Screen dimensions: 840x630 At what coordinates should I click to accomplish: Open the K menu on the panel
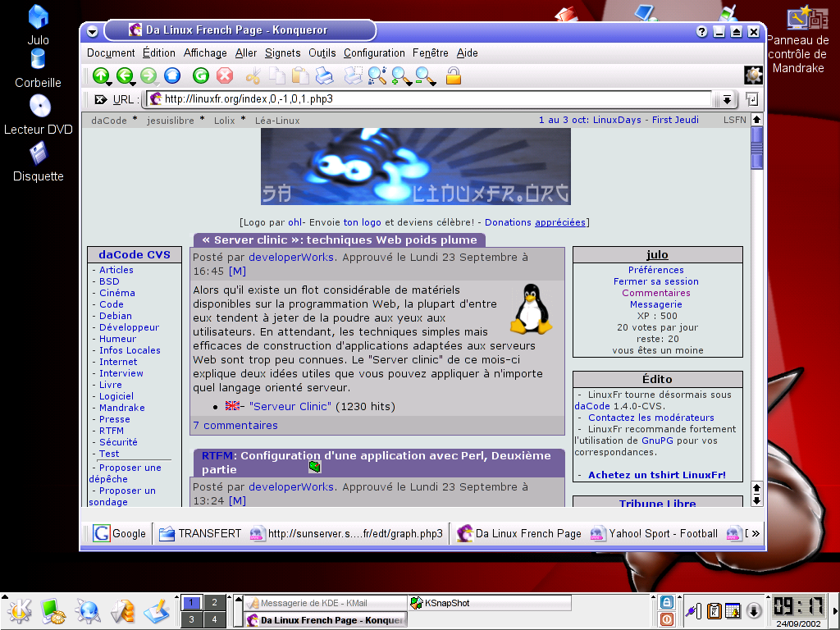coord(20,611)
